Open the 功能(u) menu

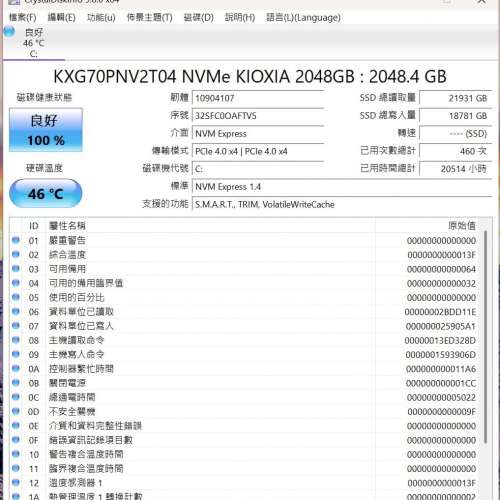tap(101, 17)
